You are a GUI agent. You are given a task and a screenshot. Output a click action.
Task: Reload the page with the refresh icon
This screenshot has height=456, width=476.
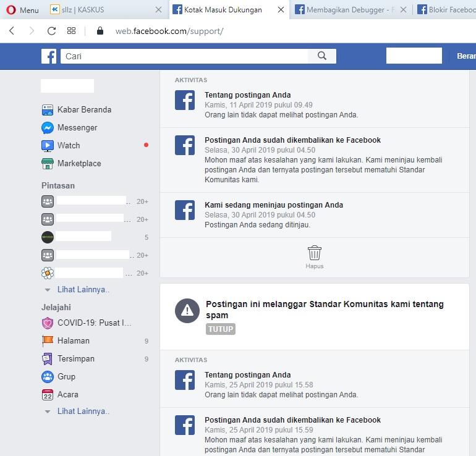click(x=51, y=31)
